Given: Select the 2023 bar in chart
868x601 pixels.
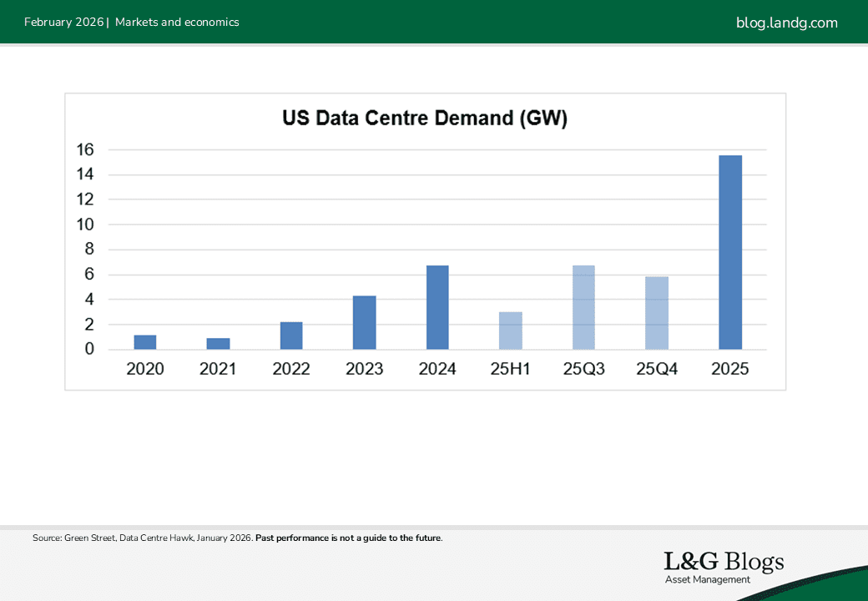Looking at the screenshot, I should pos(364,322).
